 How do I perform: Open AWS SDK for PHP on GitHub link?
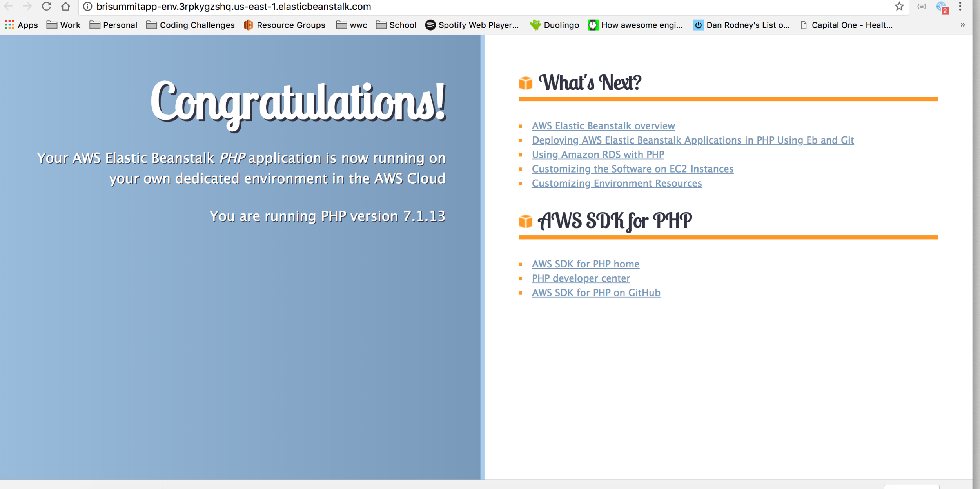pos(596,293)
